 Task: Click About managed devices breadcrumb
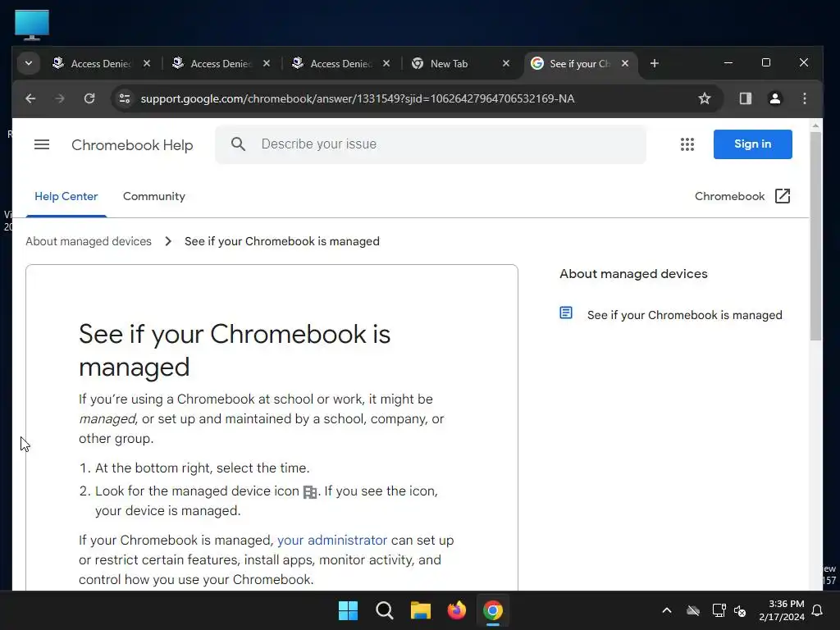pyautogui.click(x=89, y=241)
